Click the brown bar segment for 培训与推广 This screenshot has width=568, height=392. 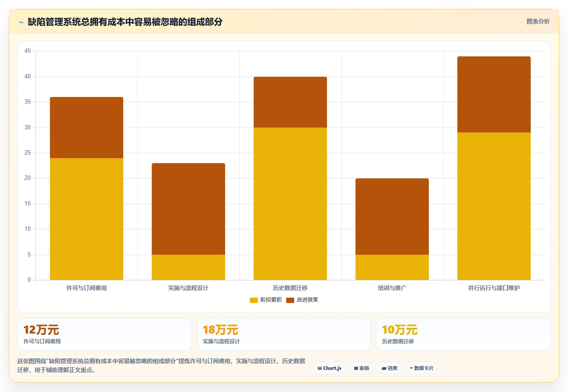pyautogui.click(x=392, y=217)
